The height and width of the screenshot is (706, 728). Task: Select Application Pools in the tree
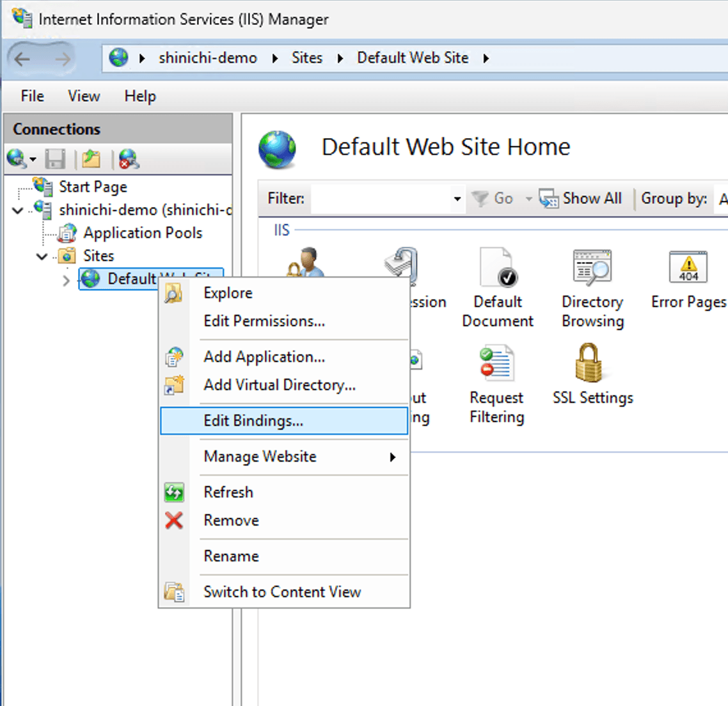pyautogui.click(x=142, y=233)
